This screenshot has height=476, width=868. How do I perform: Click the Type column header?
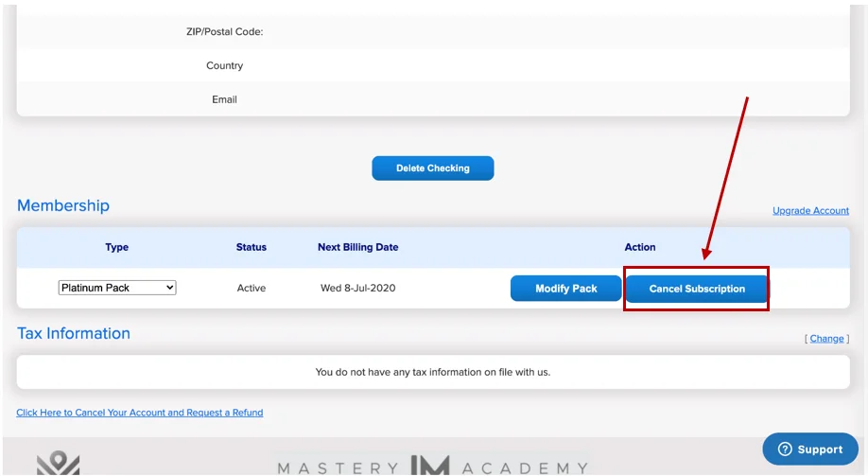(x=117, y=247)
